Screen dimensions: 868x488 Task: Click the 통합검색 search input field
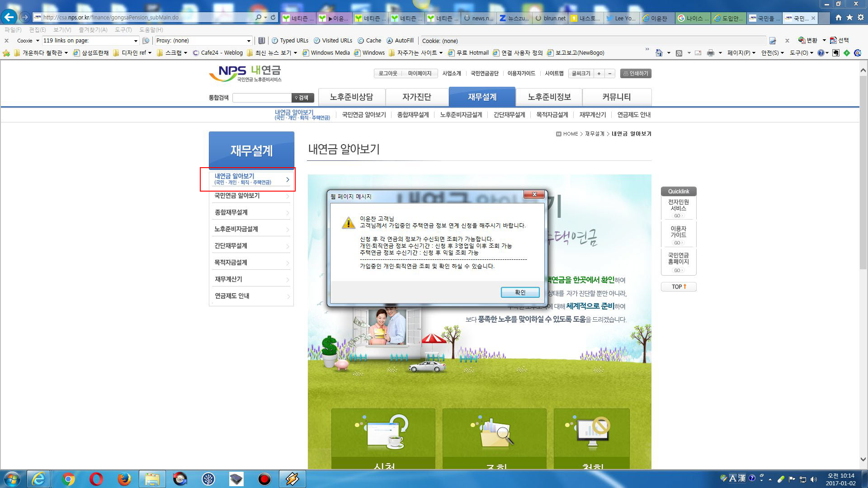click(x=262, y=98)
